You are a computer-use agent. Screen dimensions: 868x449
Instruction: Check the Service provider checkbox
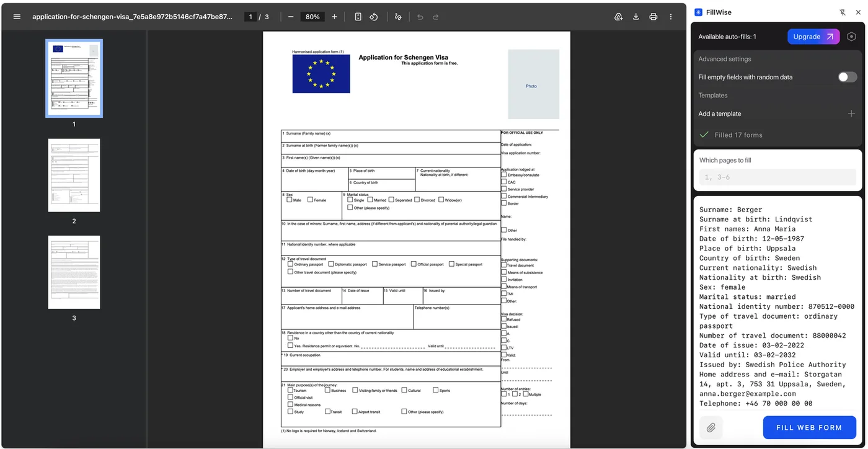click(504, 189)
